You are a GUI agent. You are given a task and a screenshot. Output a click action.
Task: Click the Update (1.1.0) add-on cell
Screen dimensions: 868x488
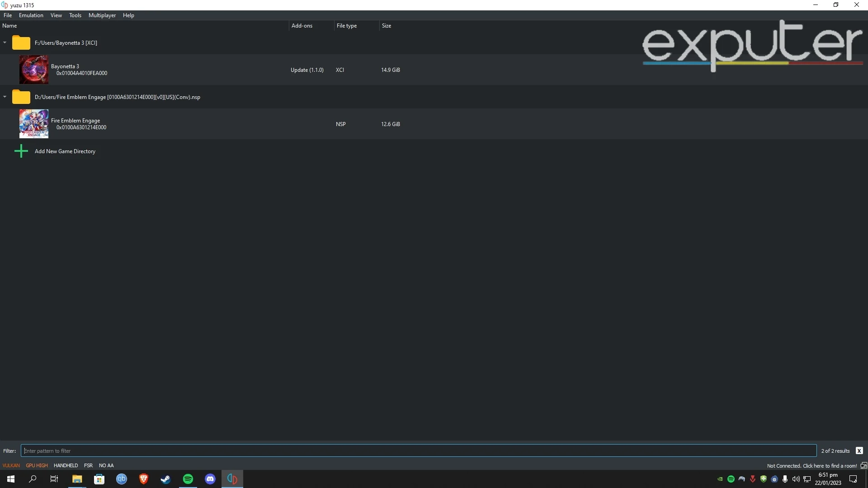click(307, 70)
